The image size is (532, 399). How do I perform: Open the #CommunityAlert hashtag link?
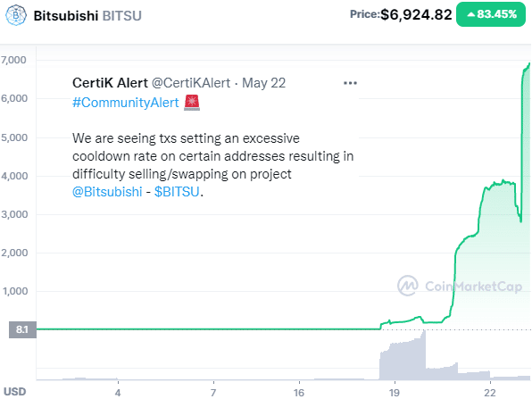(126, 103)
